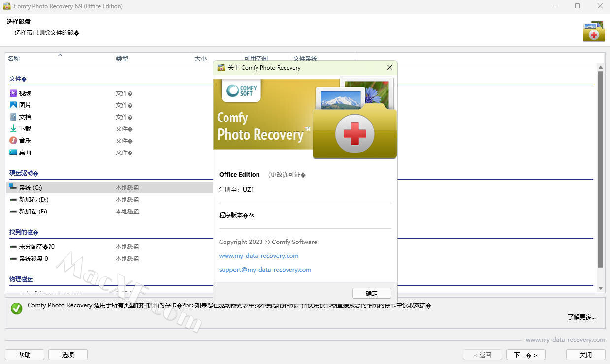Select the 音乐 row text
610x364 pixels.
tap(25, 140)
